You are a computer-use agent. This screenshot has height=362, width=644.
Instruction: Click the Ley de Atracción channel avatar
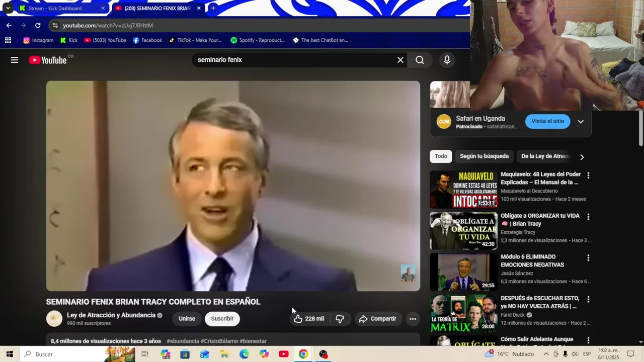pos(54,319)
